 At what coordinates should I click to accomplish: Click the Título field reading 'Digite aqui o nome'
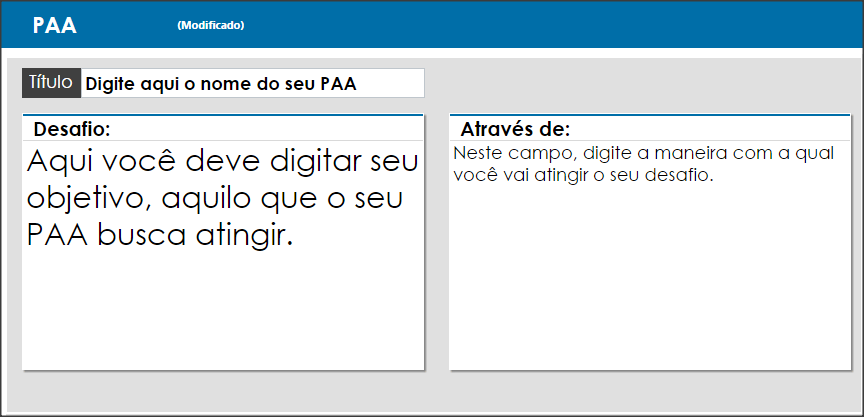(252, 83)
